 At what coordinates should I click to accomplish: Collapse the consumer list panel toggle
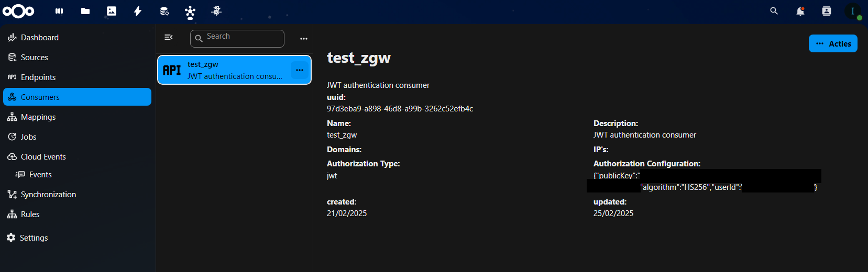[169, 37]
